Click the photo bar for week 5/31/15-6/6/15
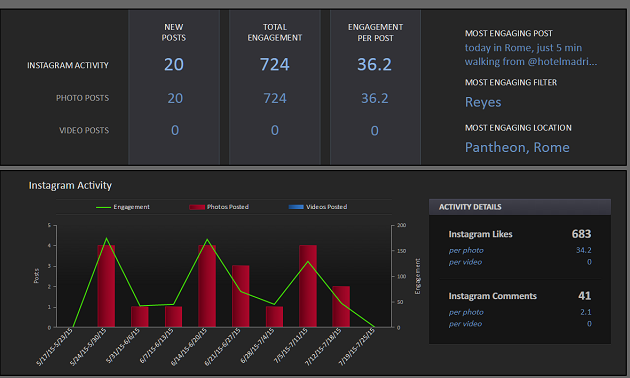This screenshot has width=630, height=378. [x=140, y=317]
